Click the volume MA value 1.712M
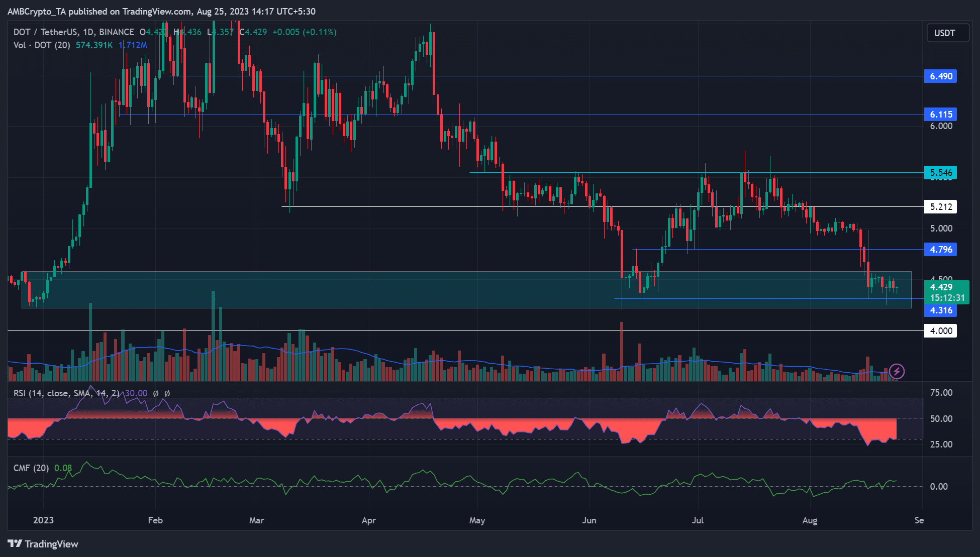The width and height of the screenshot is (980, 557). [133, 45]
